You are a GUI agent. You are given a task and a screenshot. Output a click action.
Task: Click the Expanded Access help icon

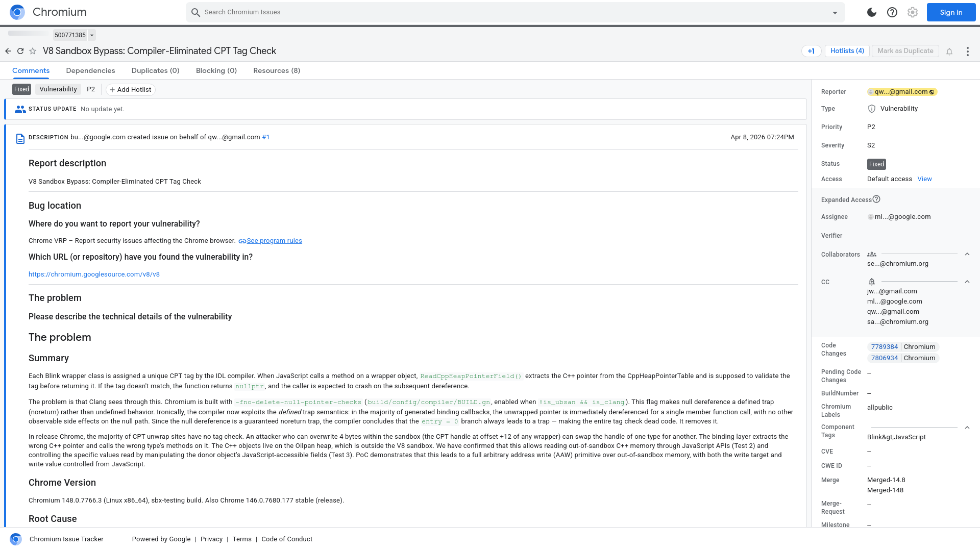point(876,199)
